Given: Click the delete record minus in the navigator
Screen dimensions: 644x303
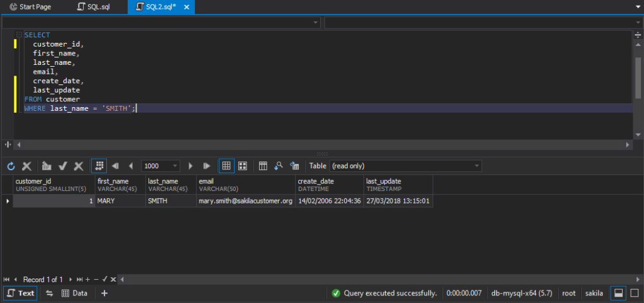Looking at the screenshot, I should (96, 280).
